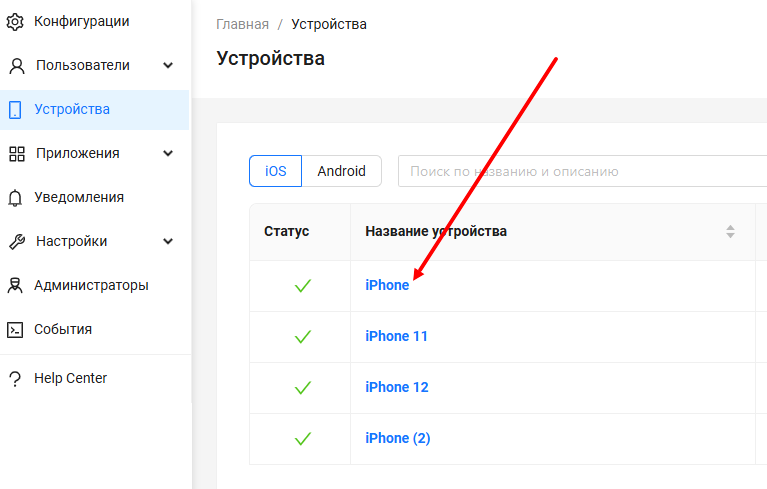767x489 pixels.
Task: Open the iPhone (2) device link
Action: click(397, 439)
